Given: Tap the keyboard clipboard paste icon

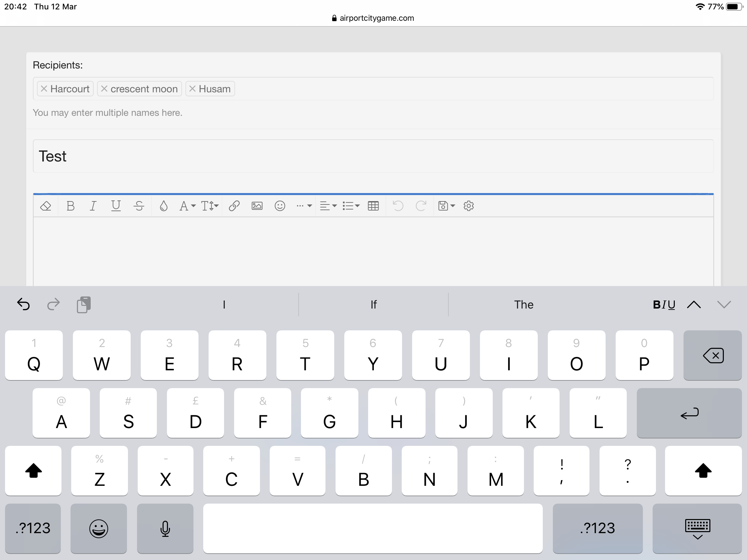Looking at the screenshot, I should click(x=83, y=305).
